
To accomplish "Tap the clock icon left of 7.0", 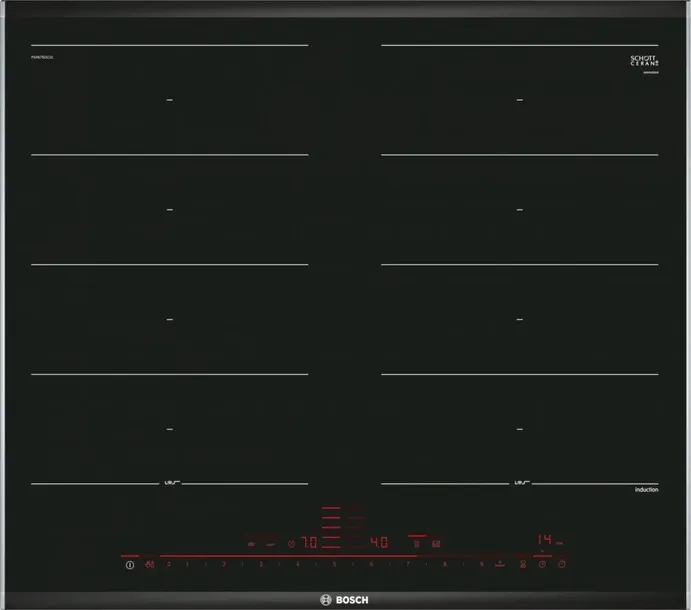I will tap(291, 544).
